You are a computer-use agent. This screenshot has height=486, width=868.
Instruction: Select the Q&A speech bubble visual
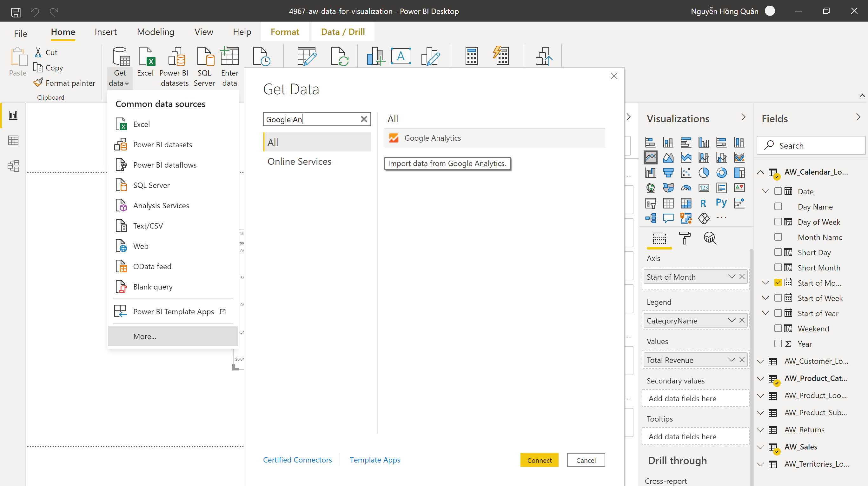coord(668,218)
